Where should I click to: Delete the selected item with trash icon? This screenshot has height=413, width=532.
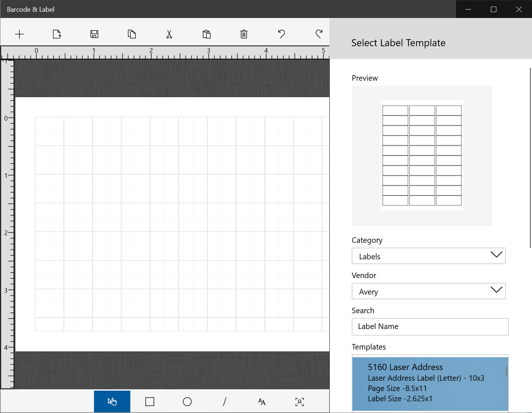tap(244, 34)
